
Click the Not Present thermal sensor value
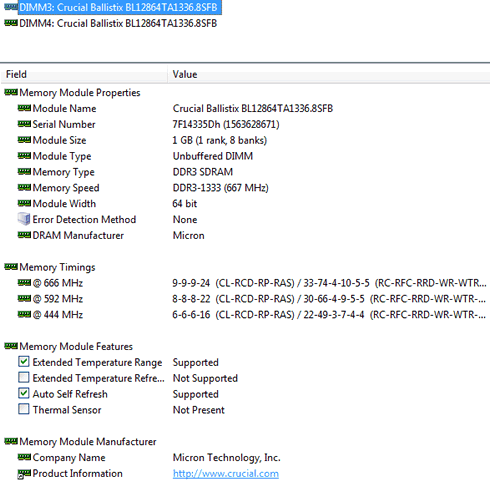coord(199,410)
